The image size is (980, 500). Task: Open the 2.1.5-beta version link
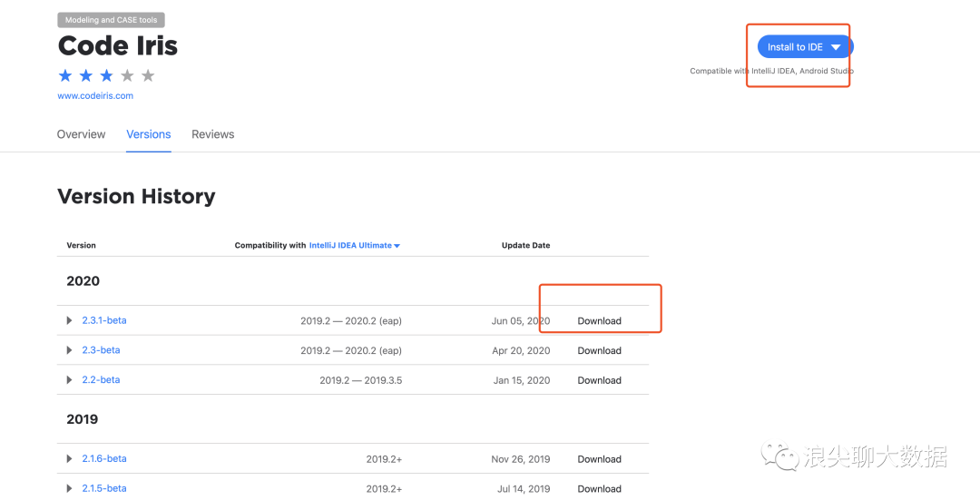point(104,488)
